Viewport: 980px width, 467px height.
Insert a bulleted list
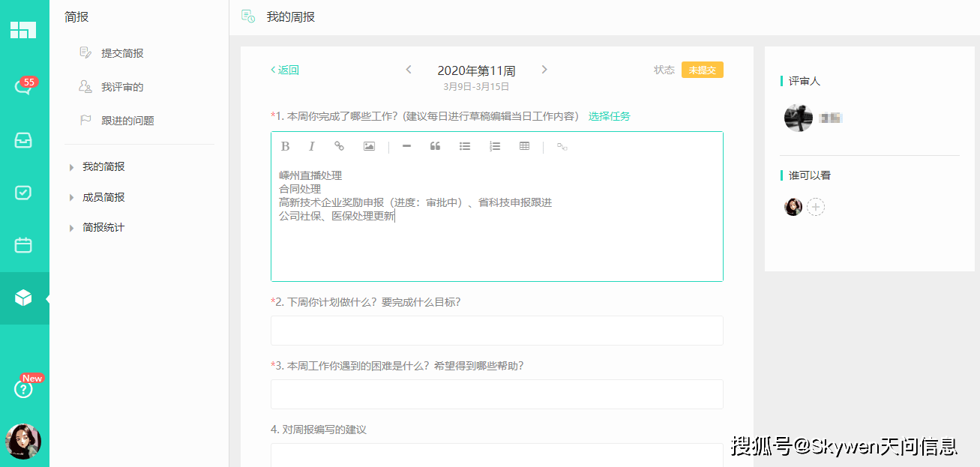point(465,146)
